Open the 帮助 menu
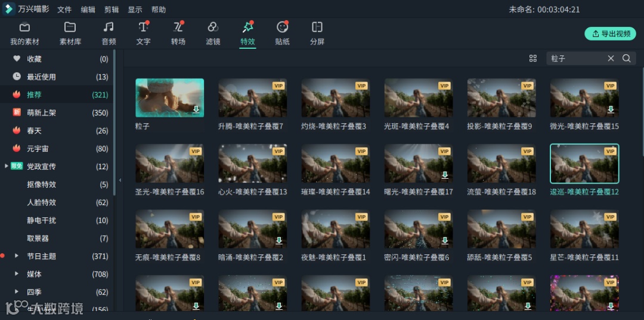The image size is (644, 320). (159, 10)
